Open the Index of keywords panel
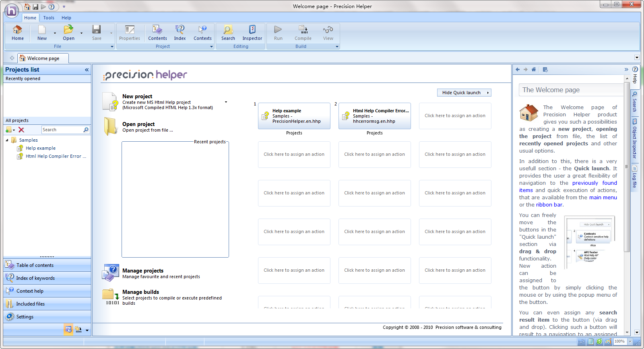Image resolution: width=644 pixels, height=349 pixels. [47, 278]
